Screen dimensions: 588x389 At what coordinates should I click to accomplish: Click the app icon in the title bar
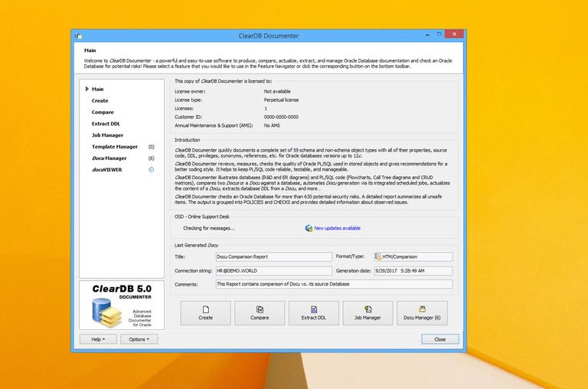click(x=78, y=36)
